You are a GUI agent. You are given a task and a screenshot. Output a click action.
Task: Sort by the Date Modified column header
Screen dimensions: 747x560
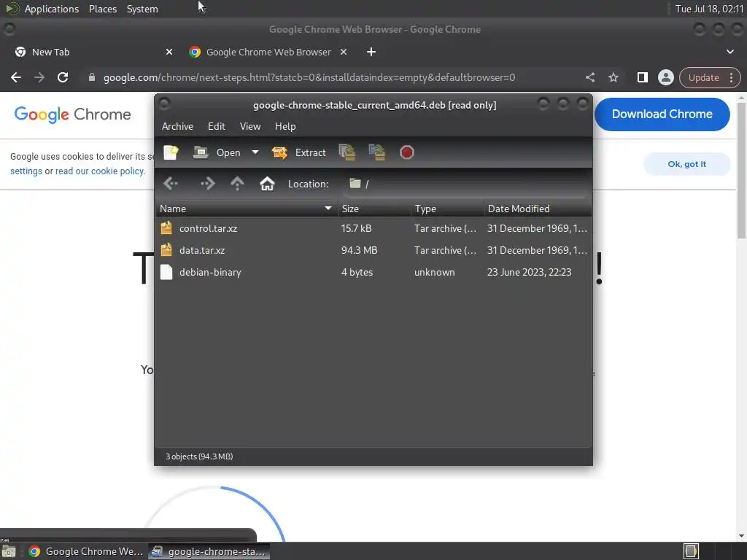coord(538,209)
